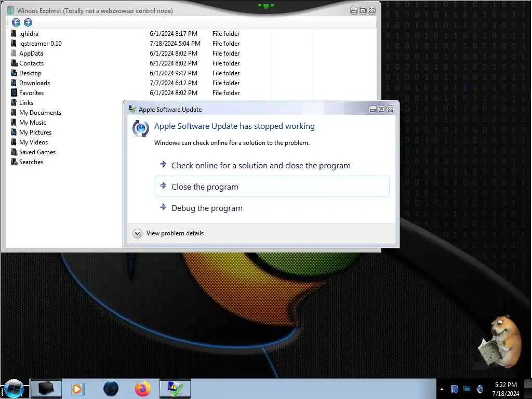Open the dark globe browser in taskbar
532x399 pixels.
(x=111, y=389)
